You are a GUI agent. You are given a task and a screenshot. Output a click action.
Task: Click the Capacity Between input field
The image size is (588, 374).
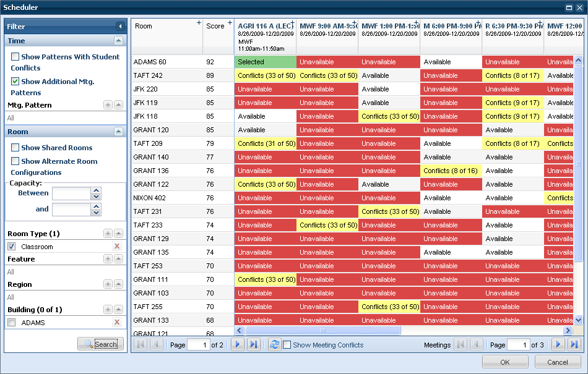coord(72,193)
